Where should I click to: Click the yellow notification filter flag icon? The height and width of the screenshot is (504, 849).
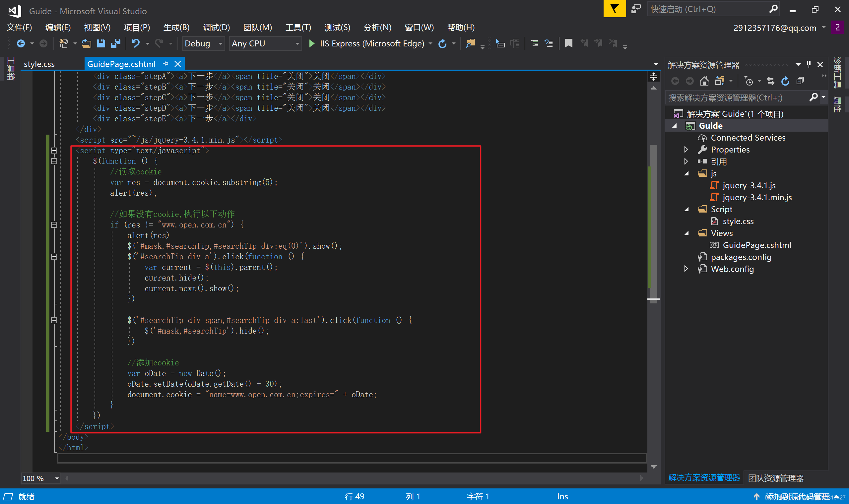(614, 9)
